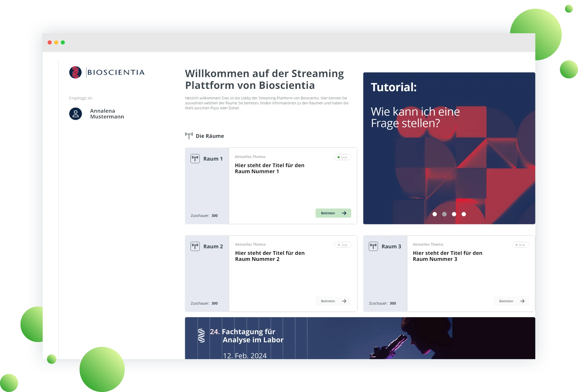Go to the first tutorial carousel slide dot
This screenshot has width=578, height=392.
435,214
